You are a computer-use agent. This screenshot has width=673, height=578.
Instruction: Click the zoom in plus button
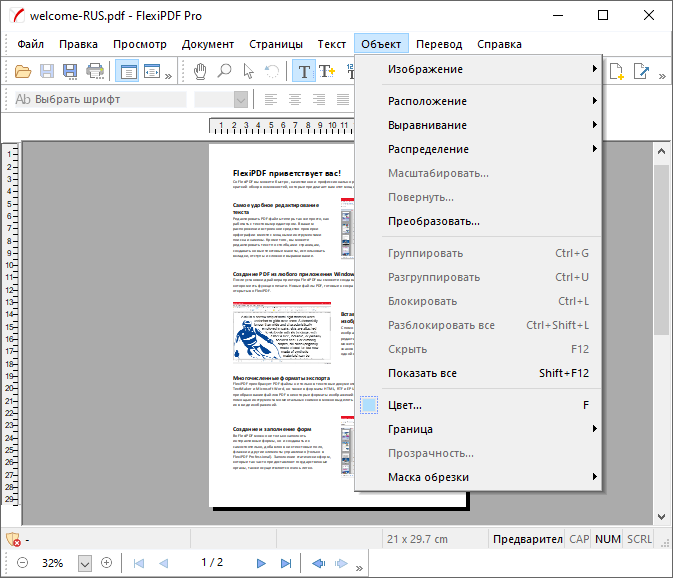[x=107, y=563]
